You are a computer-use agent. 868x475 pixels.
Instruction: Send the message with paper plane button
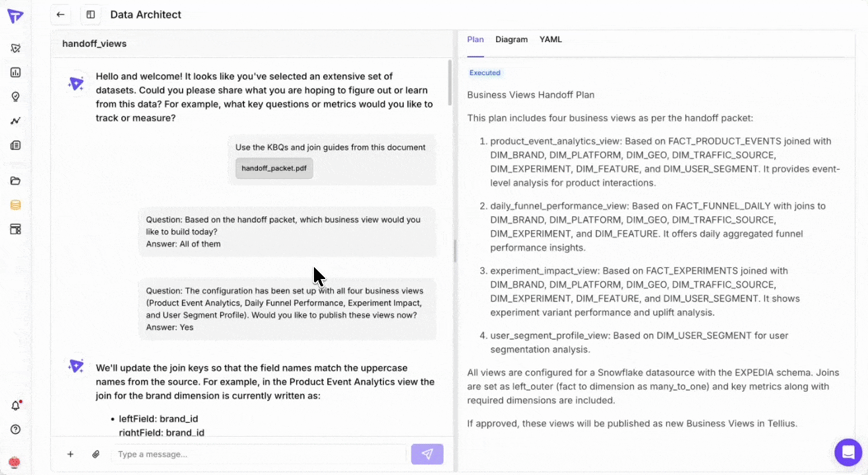[427, 454]
